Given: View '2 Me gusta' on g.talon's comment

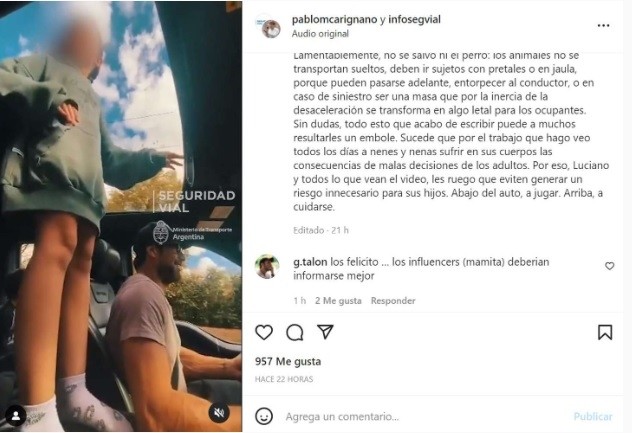Looking at the screenshot, I should point(338,301).
